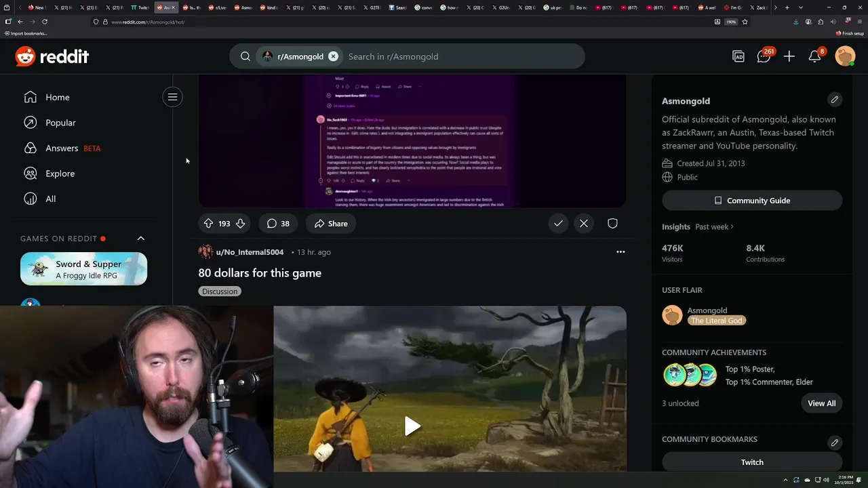
Task: Show hidden system tray icons
Action: click(x=786, y=480)
